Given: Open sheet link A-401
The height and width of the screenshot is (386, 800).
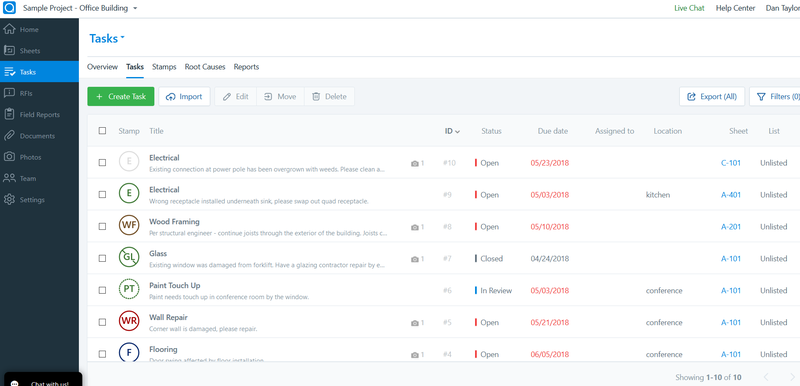Looking at the screenshot, I should [731, 195].
